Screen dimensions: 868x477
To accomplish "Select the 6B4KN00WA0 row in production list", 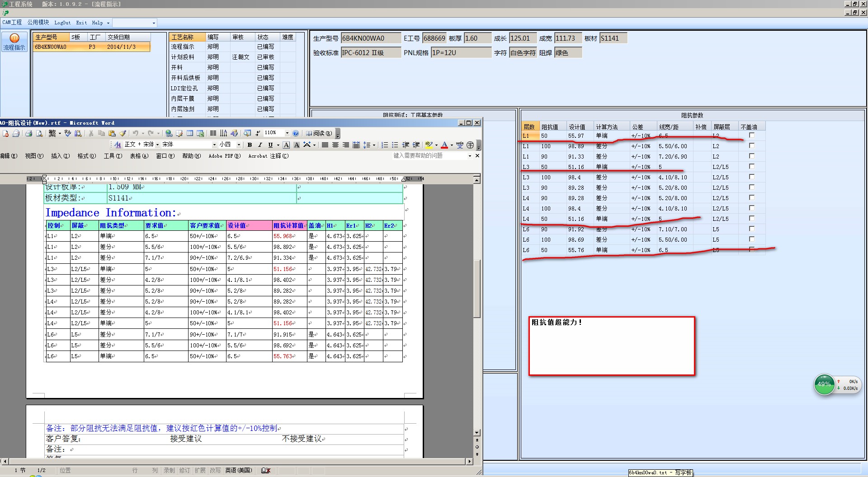I will (x=91, y=47).
